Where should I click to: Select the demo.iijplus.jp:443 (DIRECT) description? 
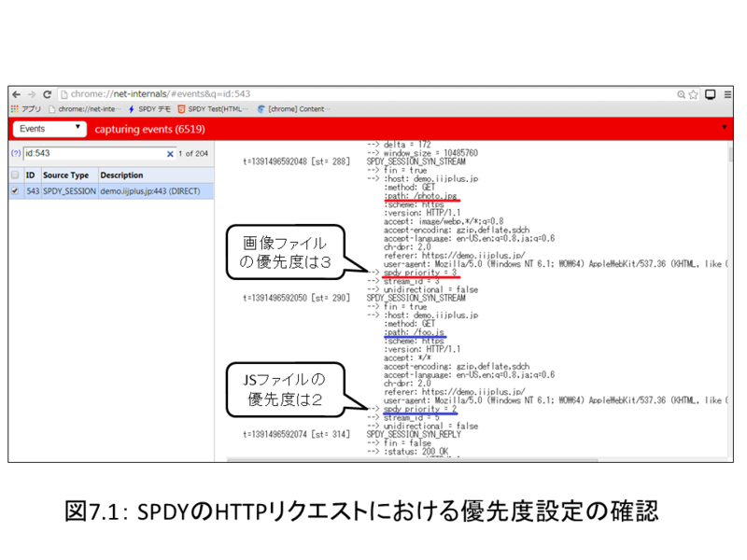[x=150, y=191]
